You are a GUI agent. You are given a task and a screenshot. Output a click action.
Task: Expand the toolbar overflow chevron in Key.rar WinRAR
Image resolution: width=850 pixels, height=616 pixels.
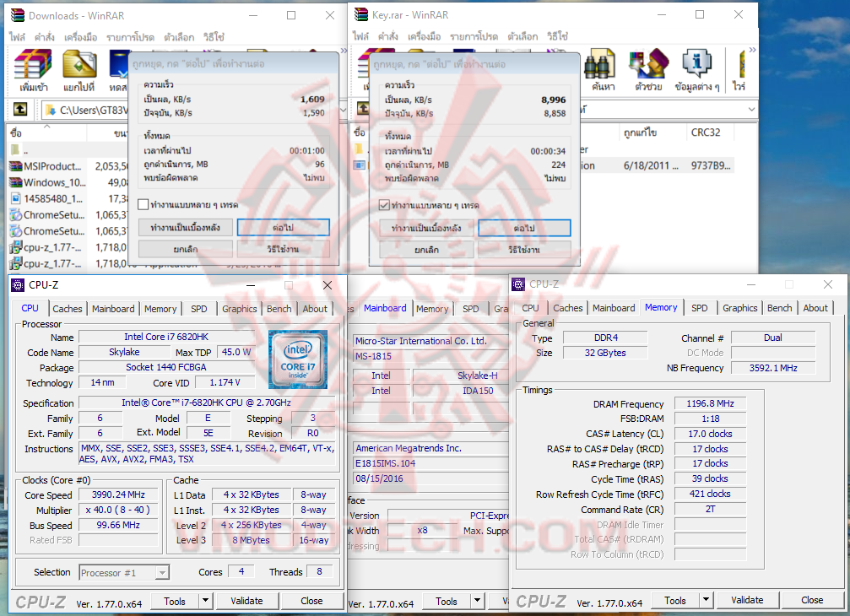coord(752,50)
